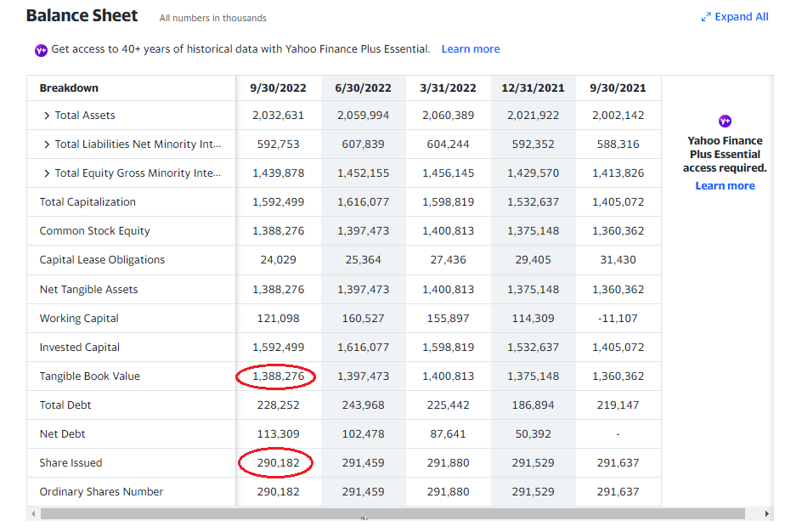
Task: Select the Working Capital row label
Action: 79,319
